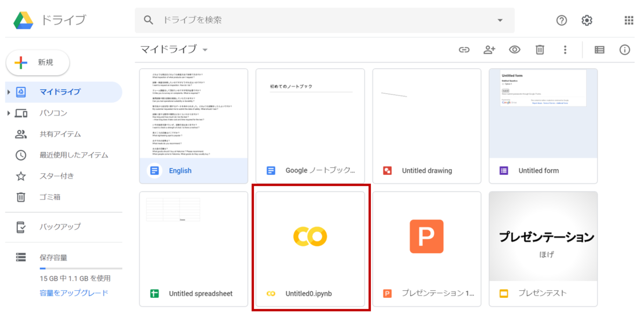The image size is (644, 323).
Task: Open the Google apps grid icon
Action: point(628,20)
